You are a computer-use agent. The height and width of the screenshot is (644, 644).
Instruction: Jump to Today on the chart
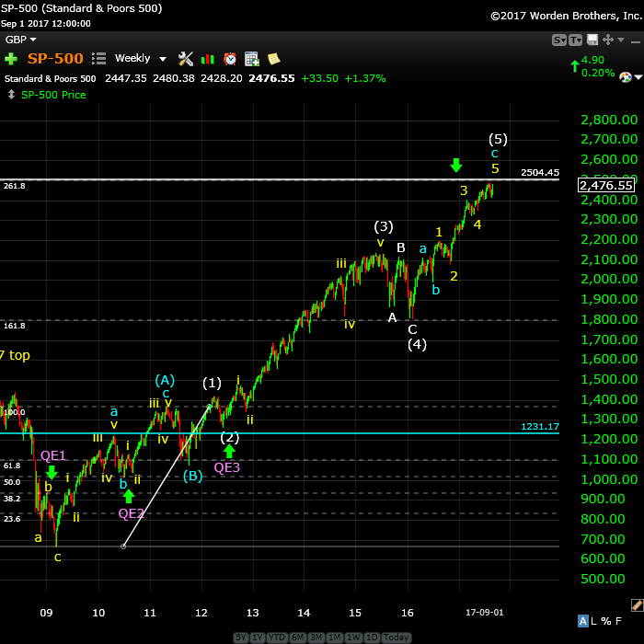click(x=396, y=637)
